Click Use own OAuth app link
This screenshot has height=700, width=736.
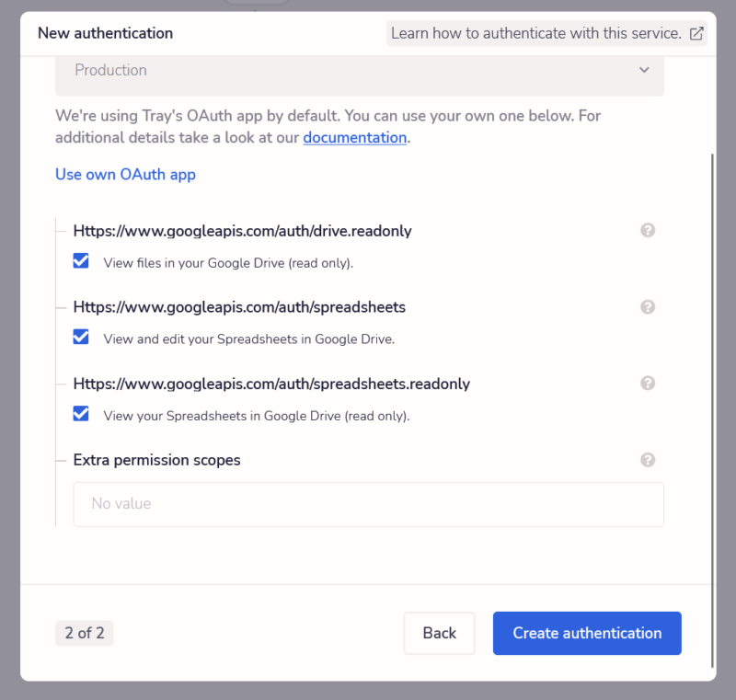(125, 174)
